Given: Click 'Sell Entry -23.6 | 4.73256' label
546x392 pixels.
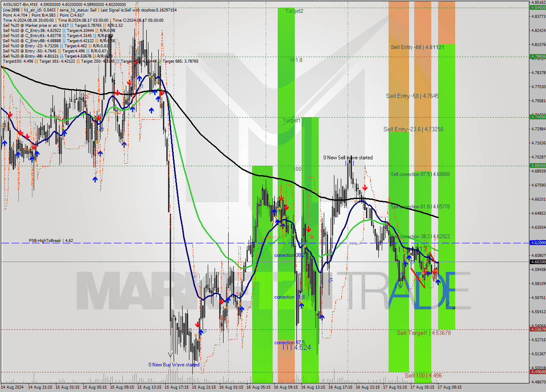Looking at the screenshot, I should (x=413, y=129).
